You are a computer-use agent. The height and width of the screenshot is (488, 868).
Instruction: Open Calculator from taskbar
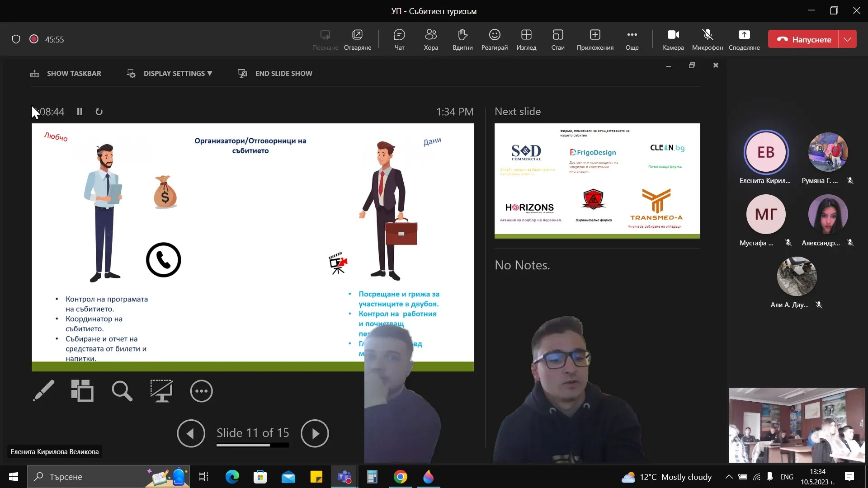pos(372,477)
